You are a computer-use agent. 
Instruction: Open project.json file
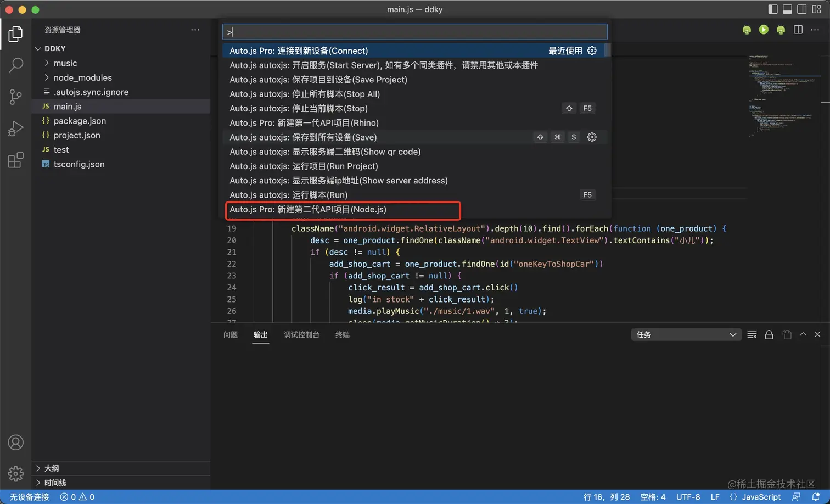pos(121,135)
